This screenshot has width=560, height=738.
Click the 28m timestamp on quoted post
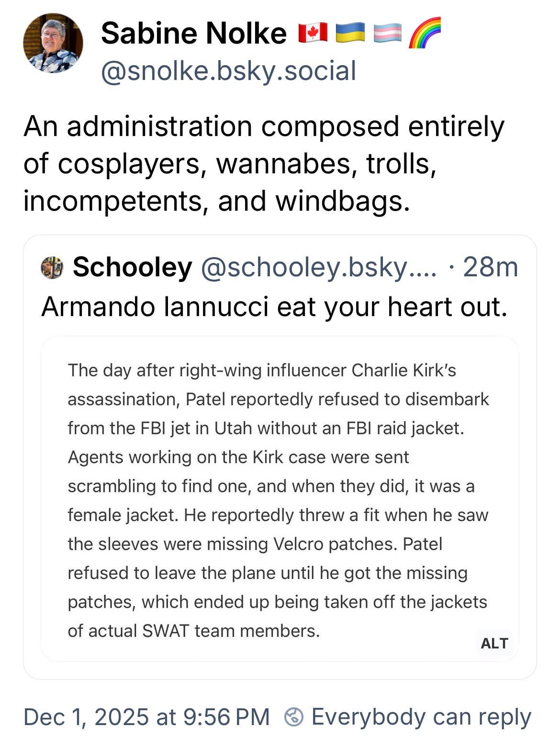491,267
